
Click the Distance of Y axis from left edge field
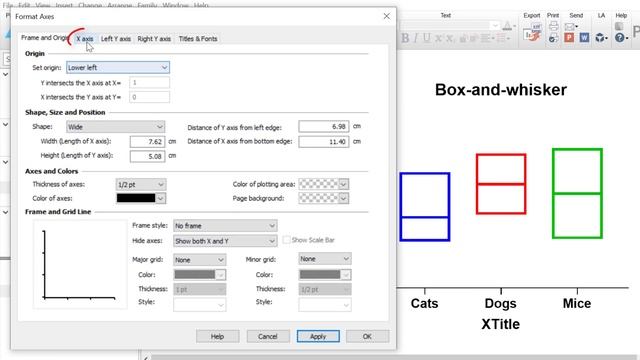tap(324, 127)
